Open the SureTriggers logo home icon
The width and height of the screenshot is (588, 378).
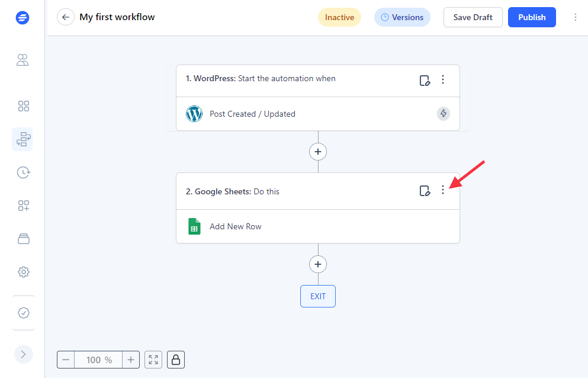click(23, 17)
